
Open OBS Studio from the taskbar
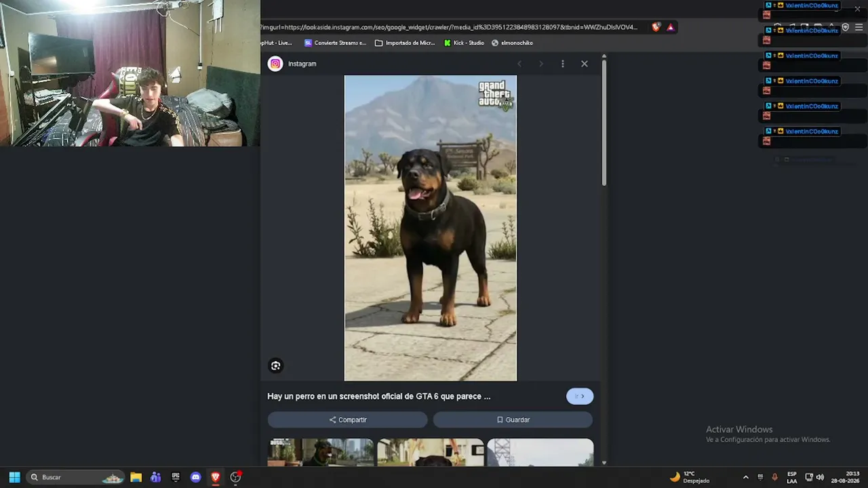(235, 477)
